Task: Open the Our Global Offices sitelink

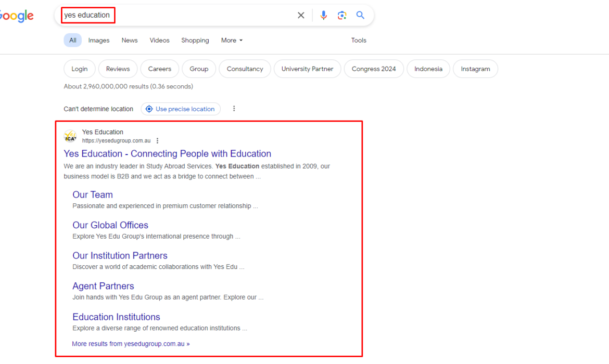Action: [x=110, y=225]
